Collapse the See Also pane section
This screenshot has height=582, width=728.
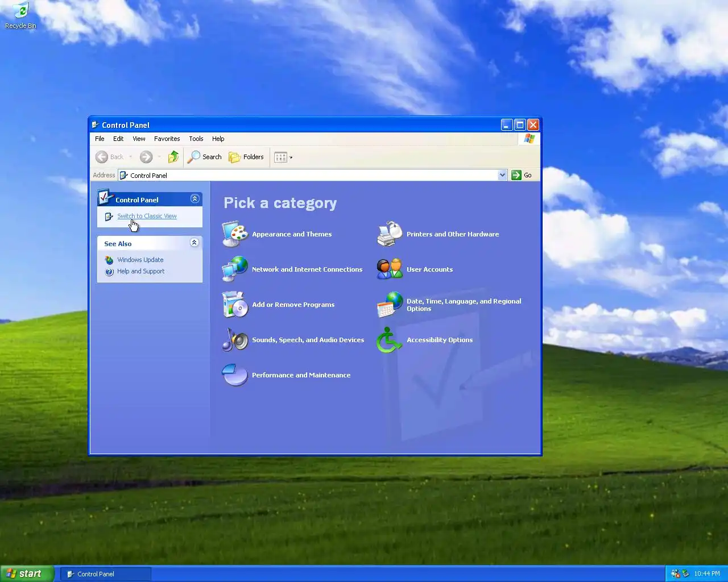[x=194, y=243]
